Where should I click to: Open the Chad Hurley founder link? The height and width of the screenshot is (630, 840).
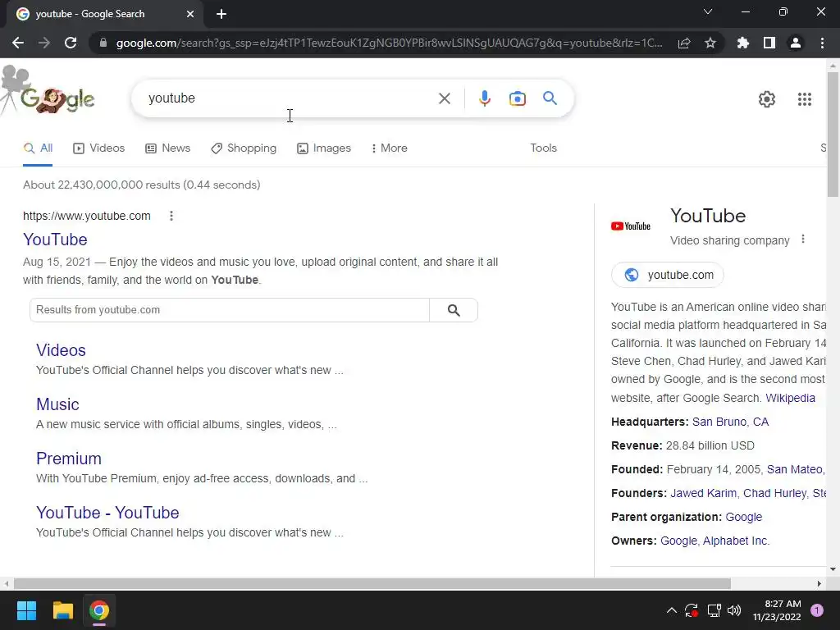[x=774, y=493]
